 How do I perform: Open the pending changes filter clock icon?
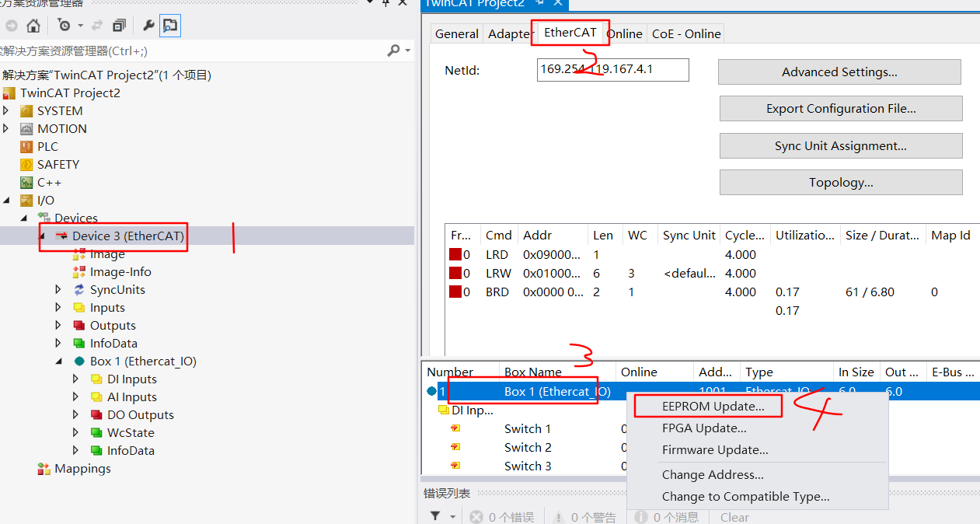65,26
